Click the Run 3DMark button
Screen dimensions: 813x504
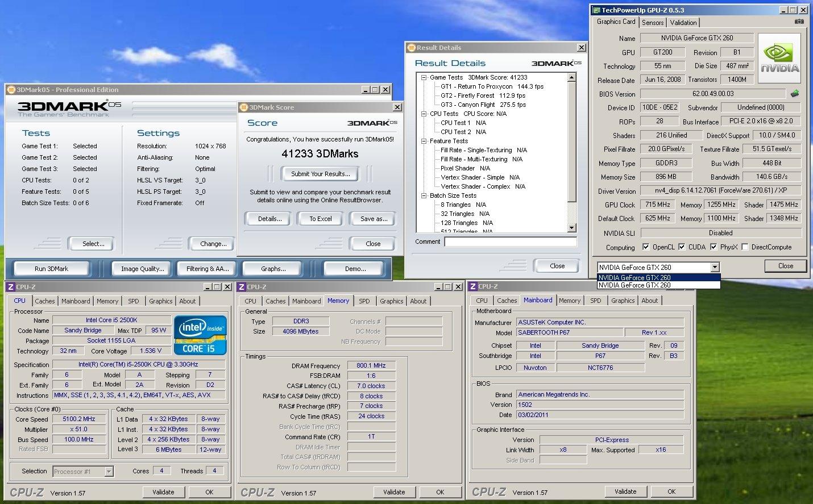[x=51, y=269]
